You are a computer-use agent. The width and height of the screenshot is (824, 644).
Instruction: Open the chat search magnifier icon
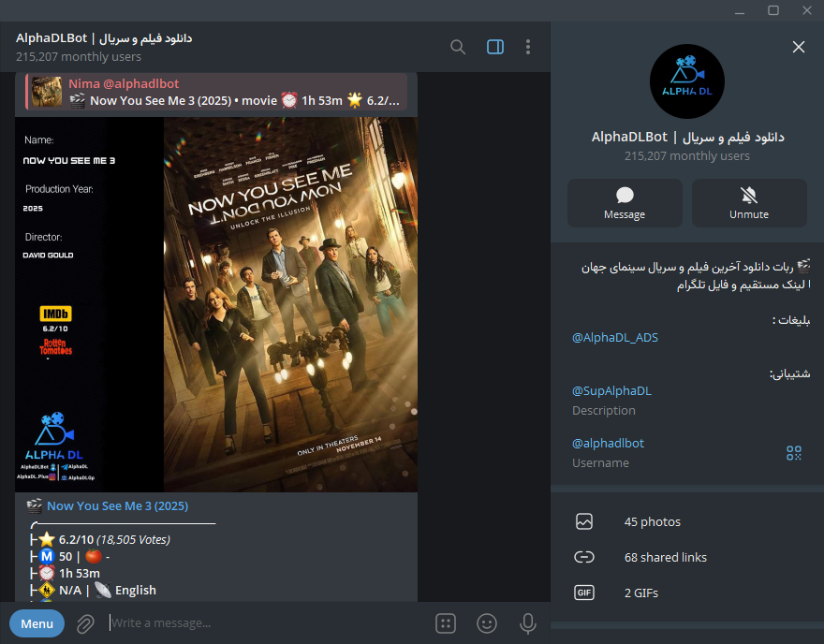[x=458, y=47]
